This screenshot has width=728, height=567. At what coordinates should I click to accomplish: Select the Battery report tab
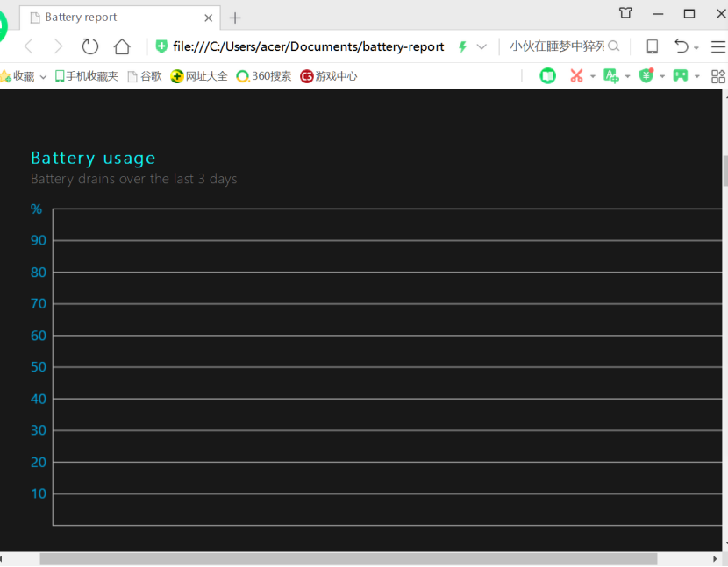114,18
